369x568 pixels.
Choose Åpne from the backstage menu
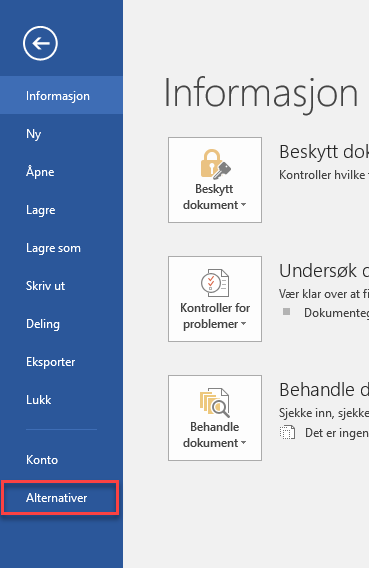pyautogui.click(x=62, y=172)
